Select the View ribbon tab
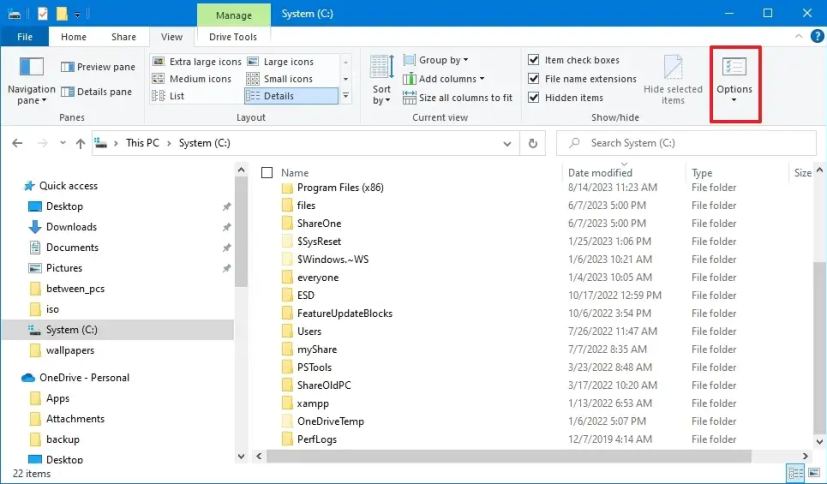The width and height of the screenshot is (827, 484). [x=171, y=36]
